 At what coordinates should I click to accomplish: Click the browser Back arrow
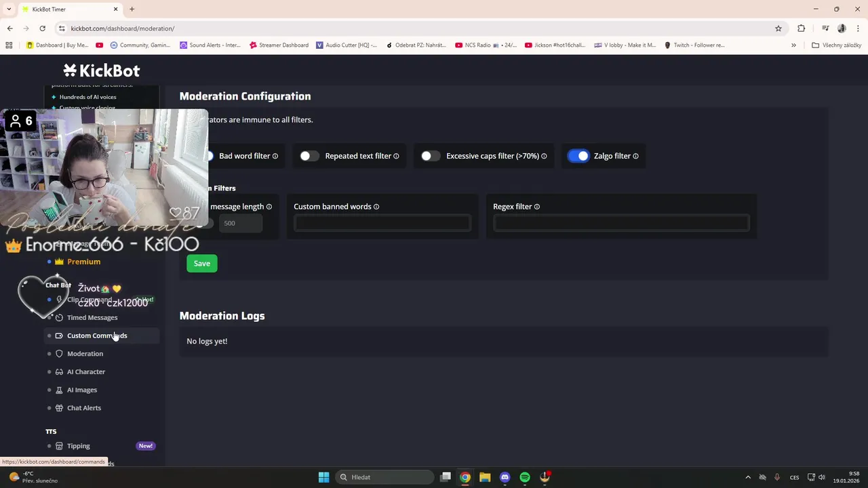click(x=9, y=28)
